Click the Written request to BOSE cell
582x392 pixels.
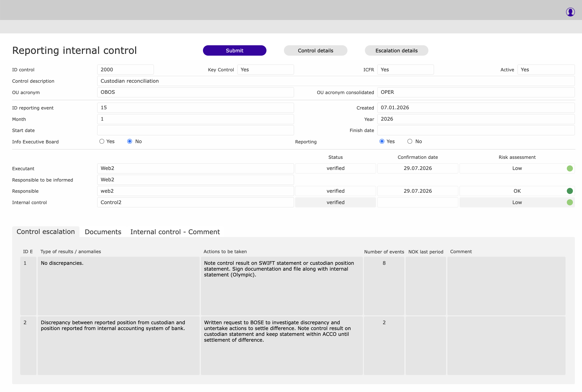point(282,346)
